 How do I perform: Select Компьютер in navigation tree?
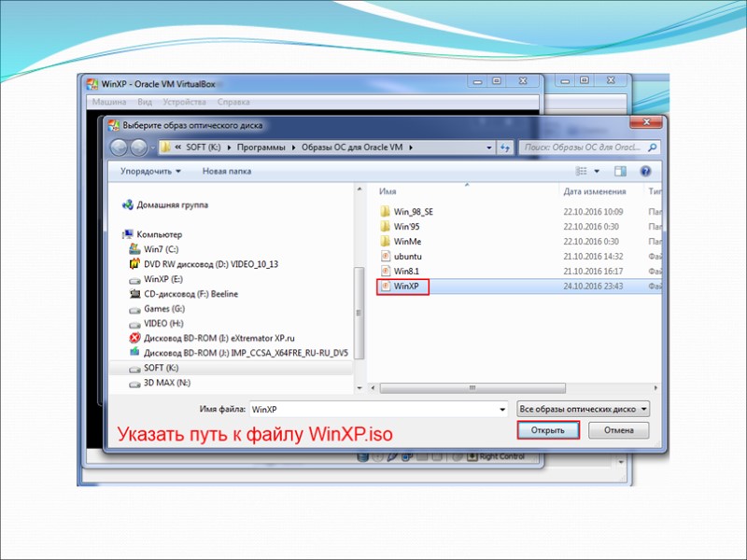coord(152,234)
